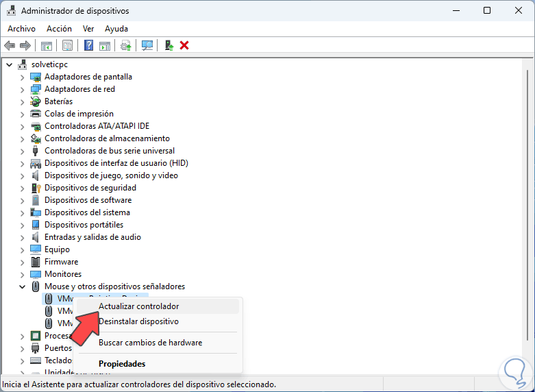Click the computer with green arrow toolbar icon

tap(169, 45)
